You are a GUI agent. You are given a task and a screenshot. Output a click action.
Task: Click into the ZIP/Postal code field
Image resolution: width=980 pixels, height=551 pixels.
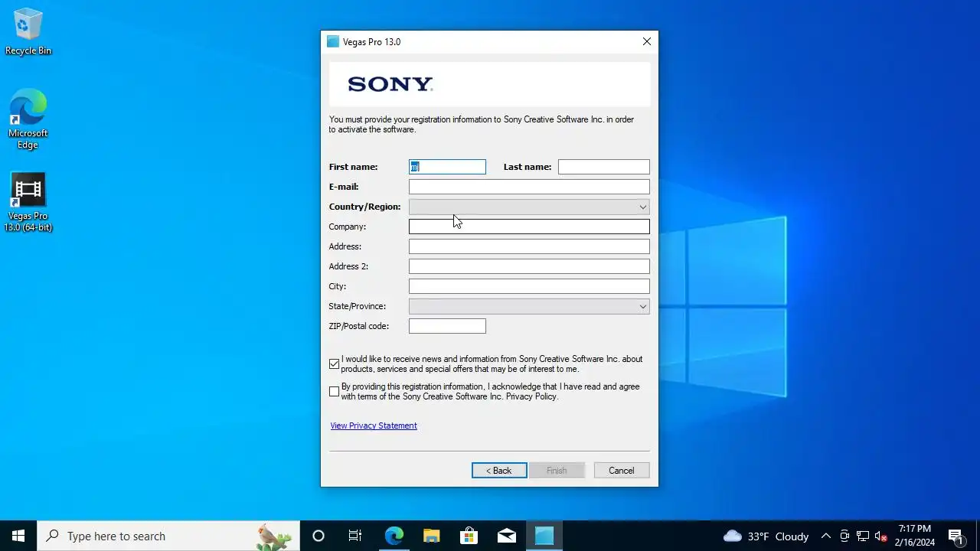447,326
